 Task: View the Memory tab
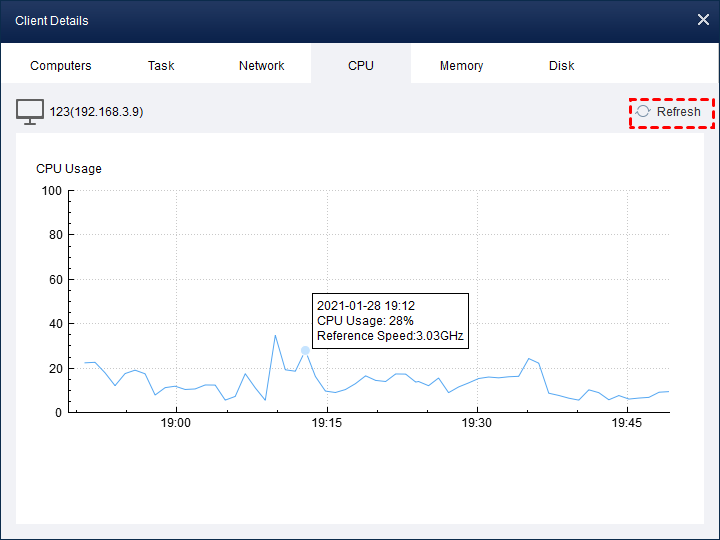tap(461, 66)
